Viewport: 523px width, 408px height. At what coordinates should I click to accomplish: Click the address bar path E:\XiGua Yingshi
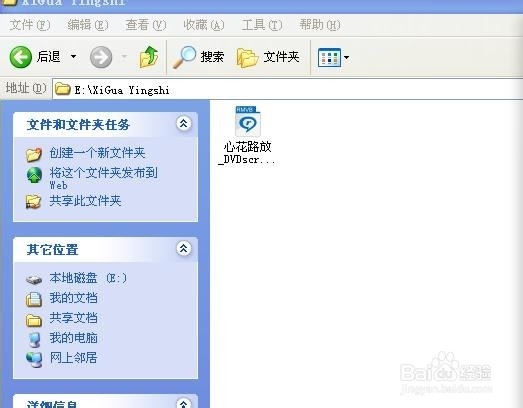pos(122,90)
